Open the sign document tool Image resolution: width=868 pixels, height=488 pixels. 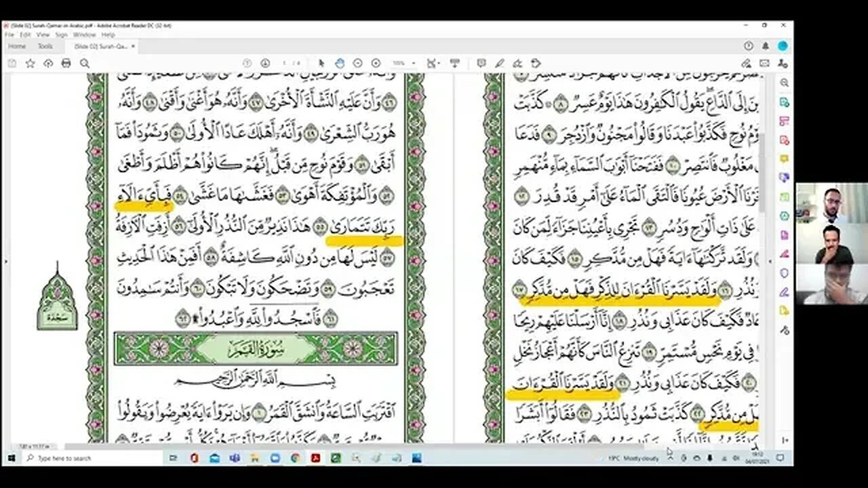click(x=517, y=63)
